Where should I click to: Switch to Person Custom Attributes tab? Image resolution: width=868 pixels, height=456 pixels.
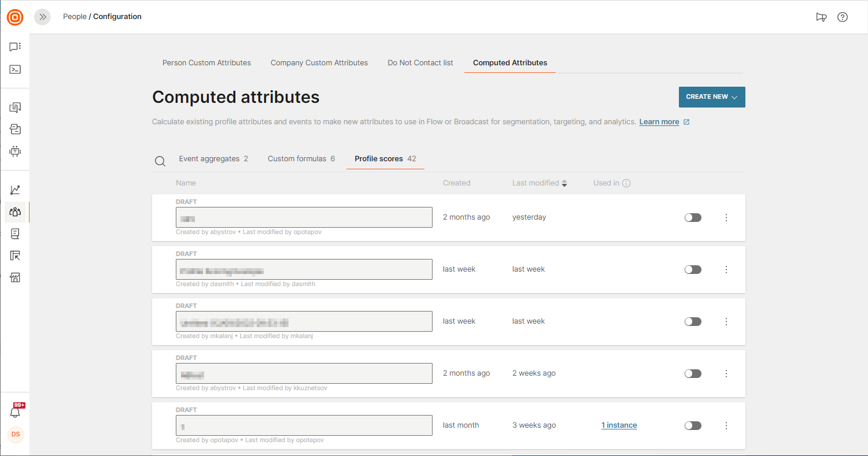pos(206,62)
